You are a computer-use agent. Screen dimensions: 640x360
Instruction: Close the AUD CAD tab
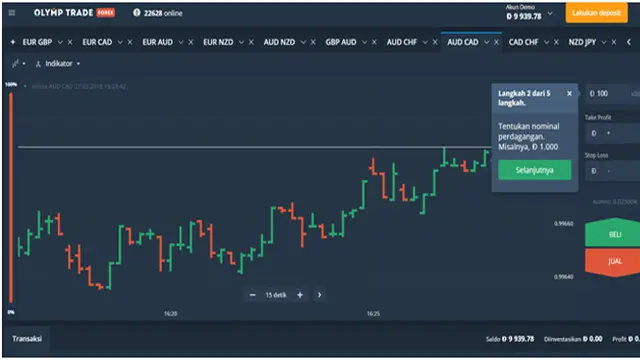[496, 42]
